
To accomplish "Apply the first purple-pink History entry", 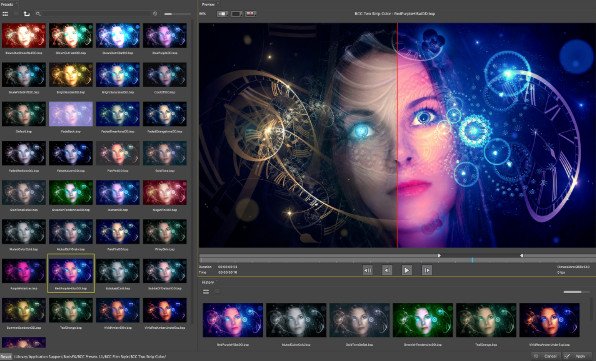I will click(x=233, y=320).
